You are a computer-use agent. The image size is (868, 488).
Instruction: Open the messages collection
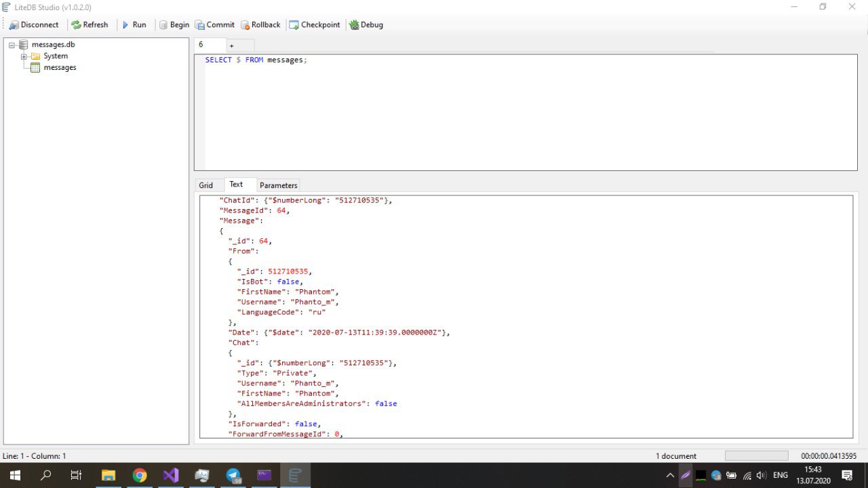(60, 67)
